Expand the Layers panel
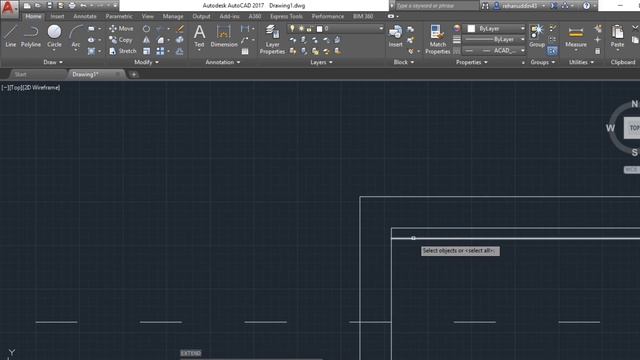The height and width of the screenshot is (360, 640). click(321, 62)
